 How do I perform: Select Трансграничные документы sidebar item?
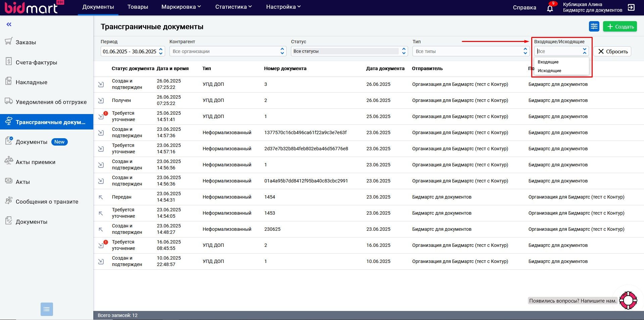tap(47, 122)
